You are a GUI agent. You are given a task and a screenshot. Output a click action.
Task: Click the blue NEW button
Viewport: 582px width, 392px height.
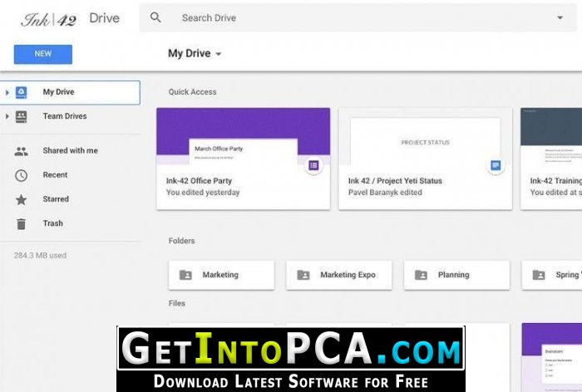[43, 54]
